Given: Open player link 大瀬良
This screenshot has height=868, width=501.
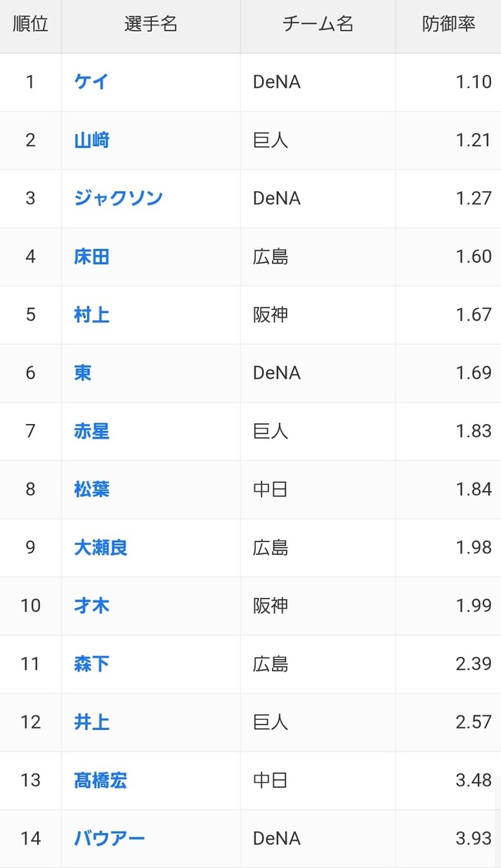Looking at the screenshot, I should pyautogui.click(x=100, y=547).
